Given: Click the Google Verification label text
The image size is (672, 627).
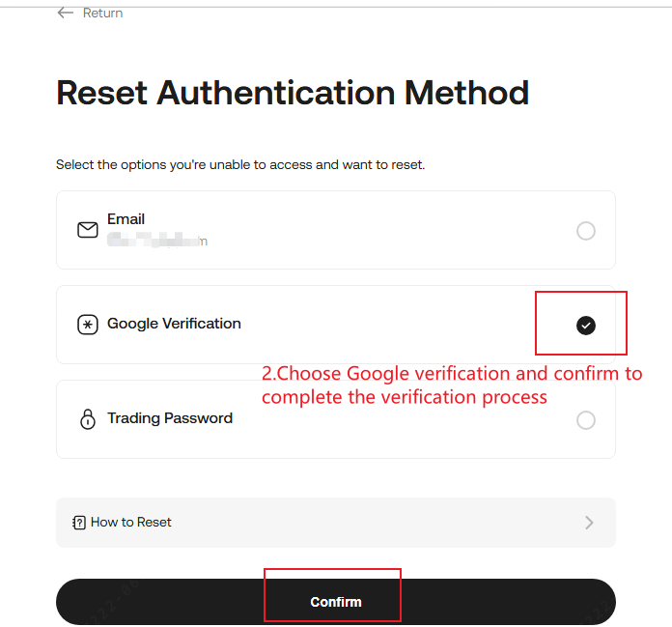Looking at the screenshot, I should coord(174,324).
